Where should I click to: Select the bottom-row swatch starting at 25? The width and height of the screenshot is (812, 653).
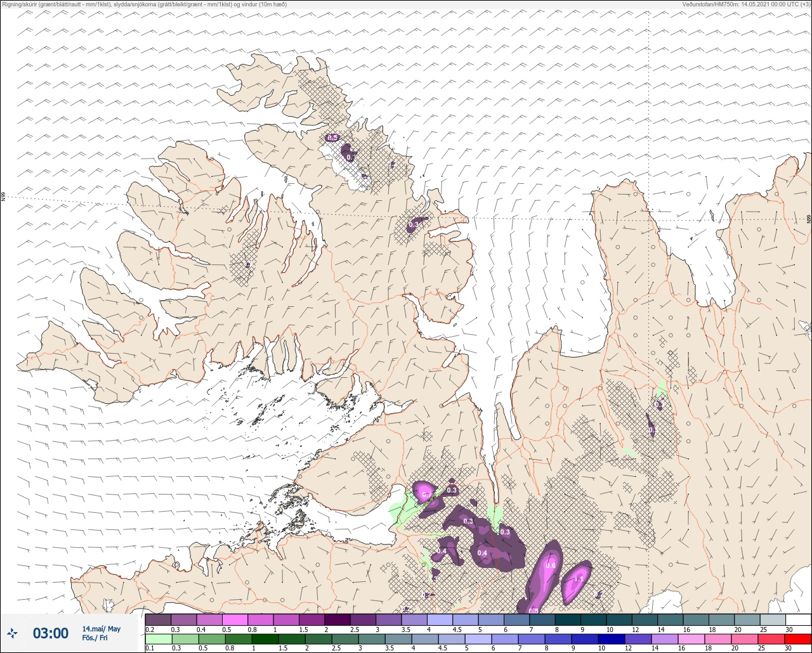(x=772, y=639)
